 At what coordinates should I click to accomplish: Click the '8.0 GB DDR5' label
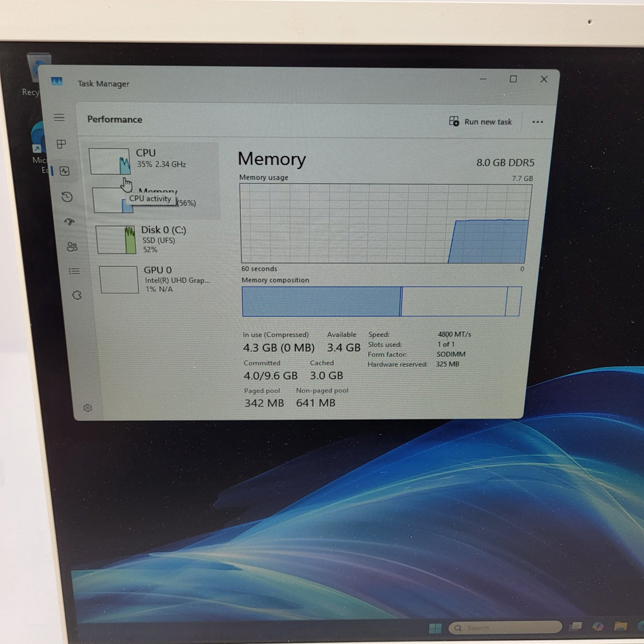pos(506,163)
